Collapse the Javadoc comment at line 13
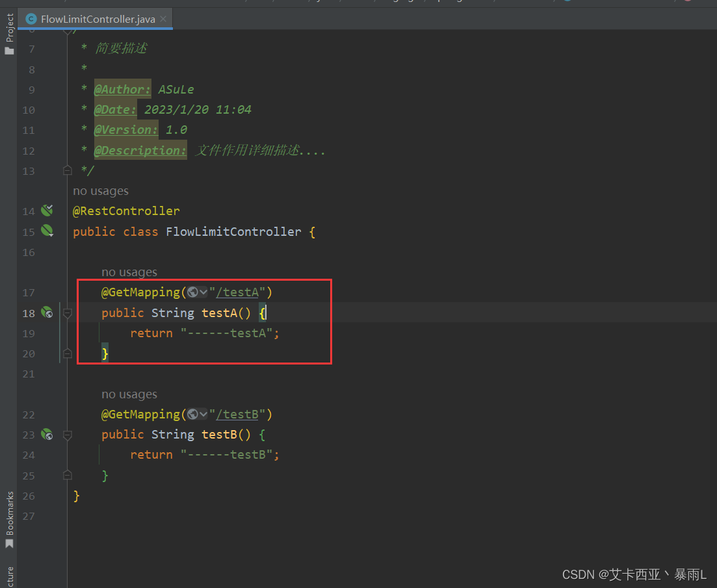 [x=67, y=170]
